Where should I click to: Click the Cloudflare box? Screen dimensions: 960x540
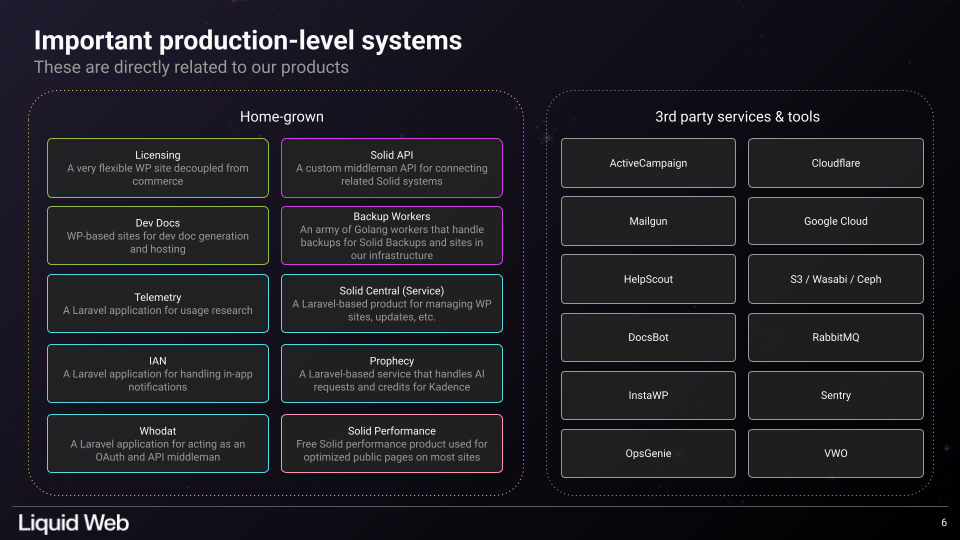[836, 163]
